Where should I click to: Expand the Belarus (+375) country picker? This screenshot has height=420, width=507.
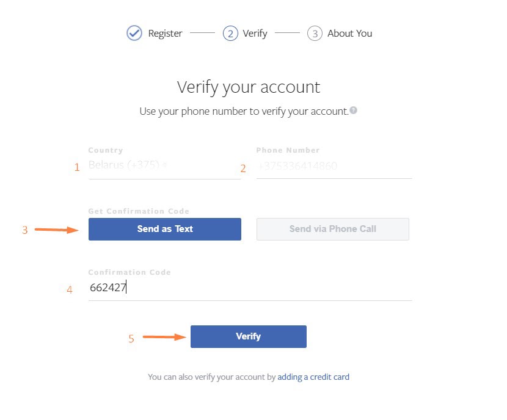click(x=153, y=165)
